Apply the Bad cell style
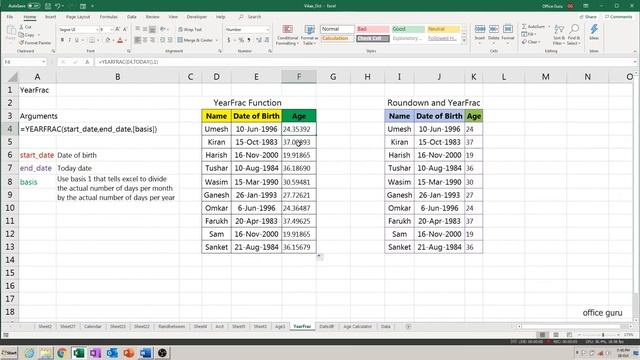 click(373, 29)
